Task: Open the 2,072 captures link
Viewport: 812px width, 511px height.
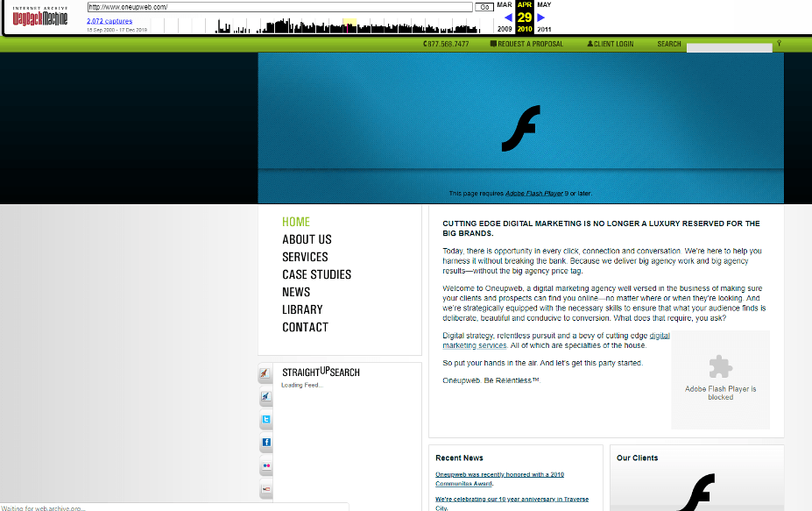Action: [x=109, y=21]
